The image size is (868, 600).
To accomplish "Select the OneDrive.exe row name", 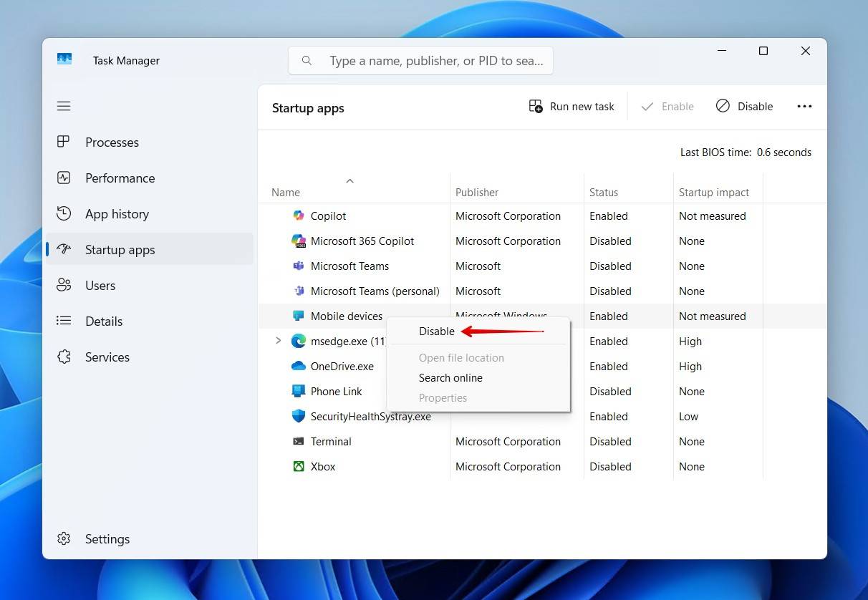I will pos(342,366).
